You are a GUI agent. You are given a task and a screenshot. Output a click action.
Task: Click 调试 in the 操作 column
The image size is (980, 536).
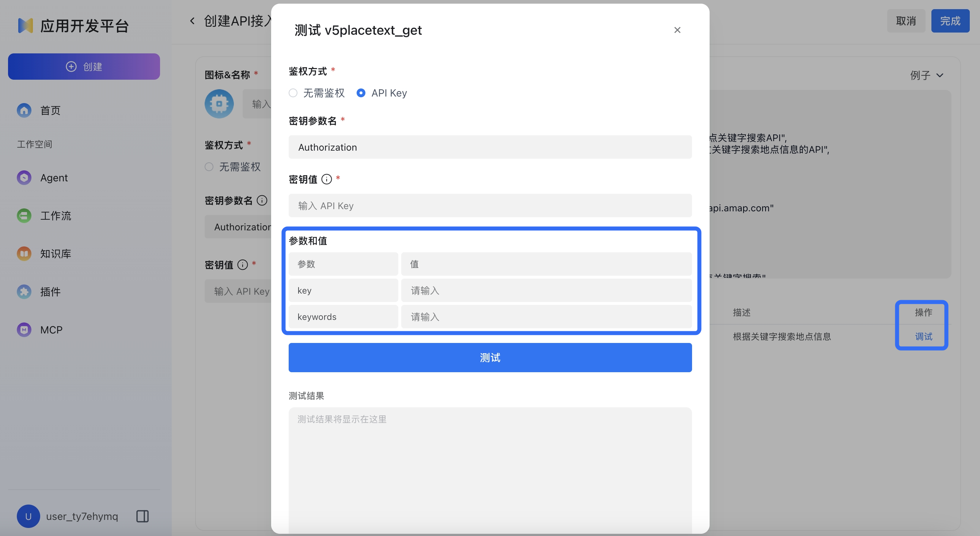pos(923,336)
